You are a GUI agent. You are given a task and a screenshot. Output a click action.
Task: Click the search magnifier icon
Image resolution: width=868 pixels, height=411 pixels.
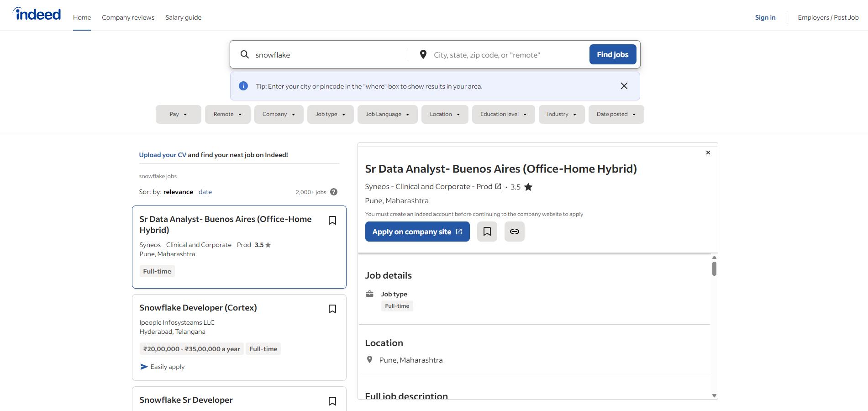(245, 55)
